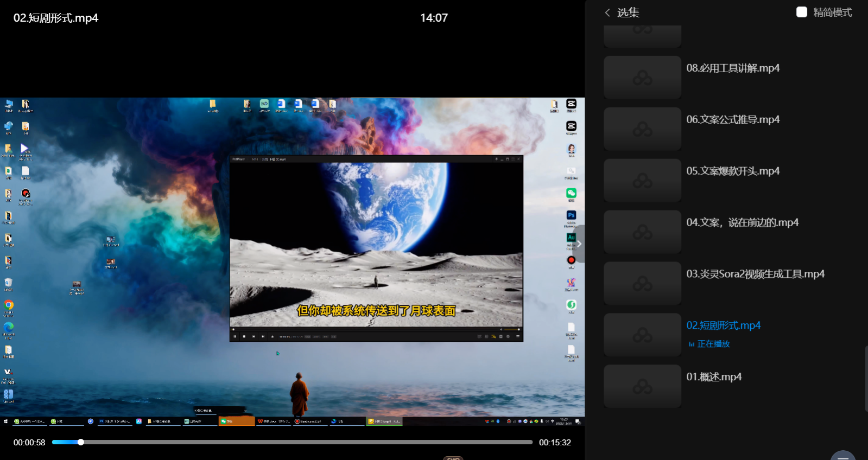This screenshot has width=868, height=460.
Task: Click the 正在播放 equalizer icon
Action: [691, 344]
